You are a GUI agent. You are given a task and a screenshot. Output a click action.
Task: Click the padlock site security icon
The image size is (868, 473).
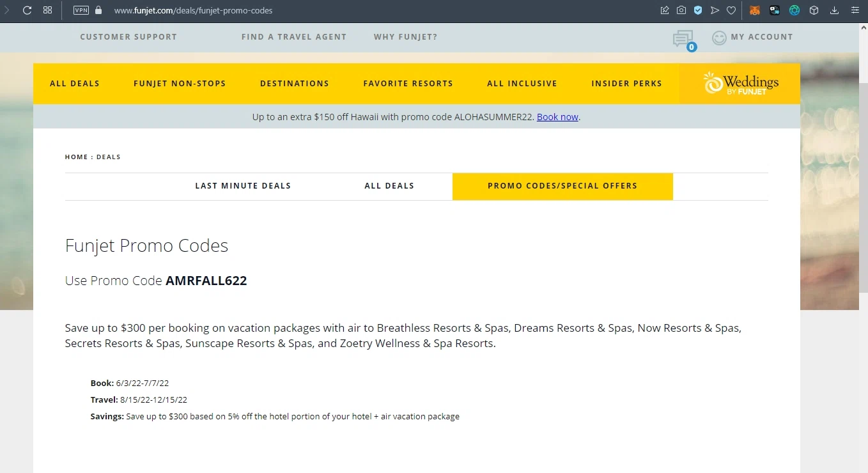click(x=98, y=10)
